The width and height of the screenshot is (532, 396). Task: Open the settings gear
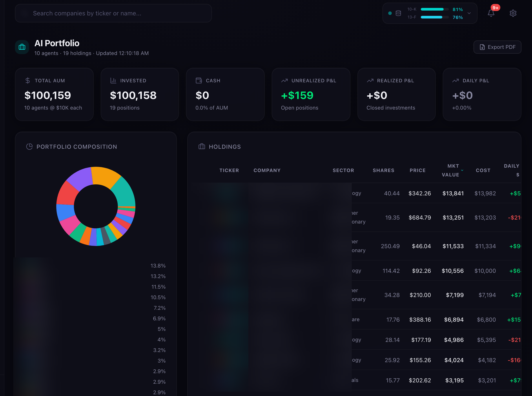(x=513, y=13)
